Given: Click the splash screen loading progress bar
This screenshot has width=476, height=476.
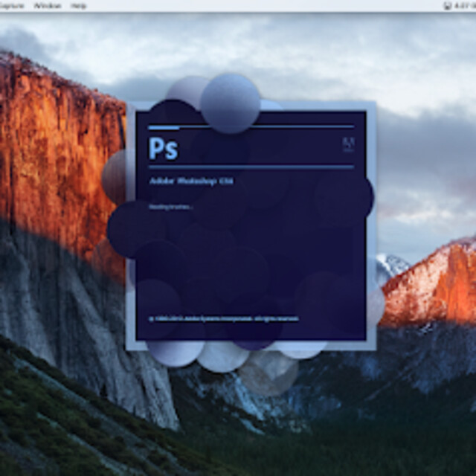Looking at the screenshot, I should 251,127.
